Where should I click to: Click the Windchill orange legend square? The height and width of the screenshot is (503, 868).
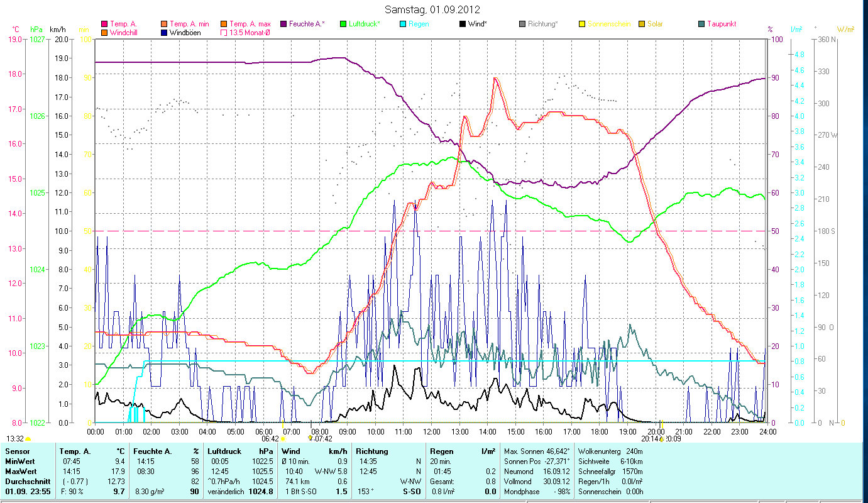104,32
